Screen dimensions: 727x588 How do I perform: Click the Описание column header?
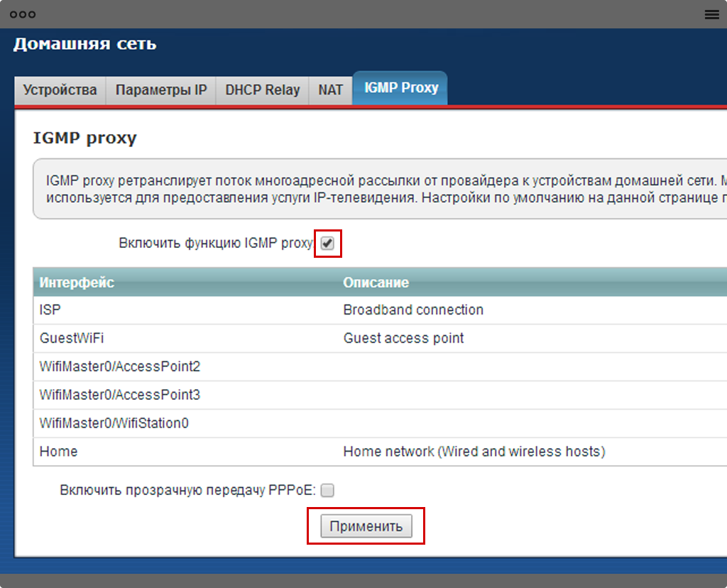point(376,283)
